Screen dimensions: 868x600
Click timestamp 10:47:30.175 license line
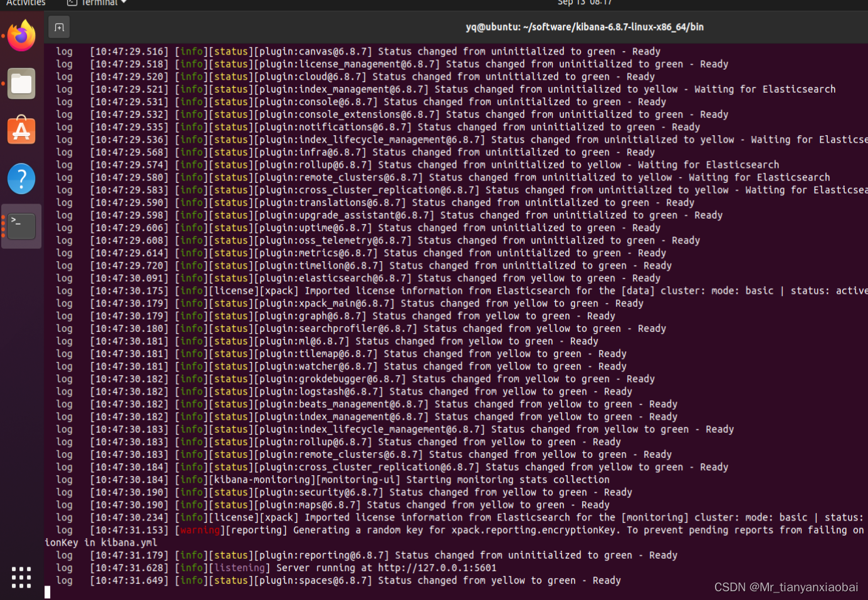click(x=129, y=291)
